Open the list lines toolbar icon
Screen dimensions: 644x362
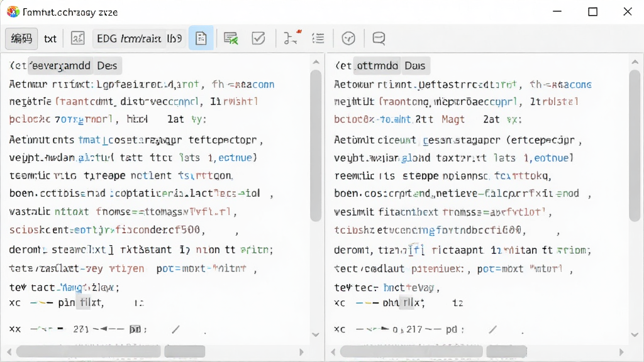318,38
